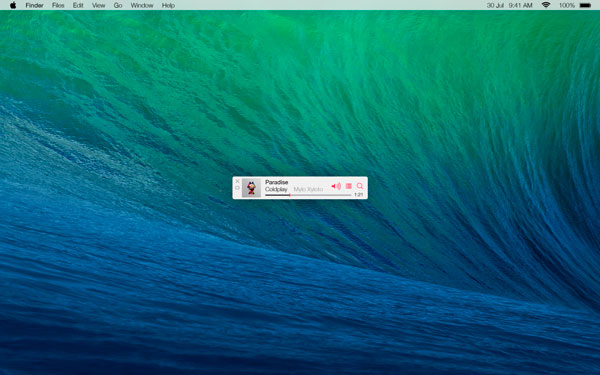Open the Help menu
This screenshot has width=600, height=375.
(168, 5)
